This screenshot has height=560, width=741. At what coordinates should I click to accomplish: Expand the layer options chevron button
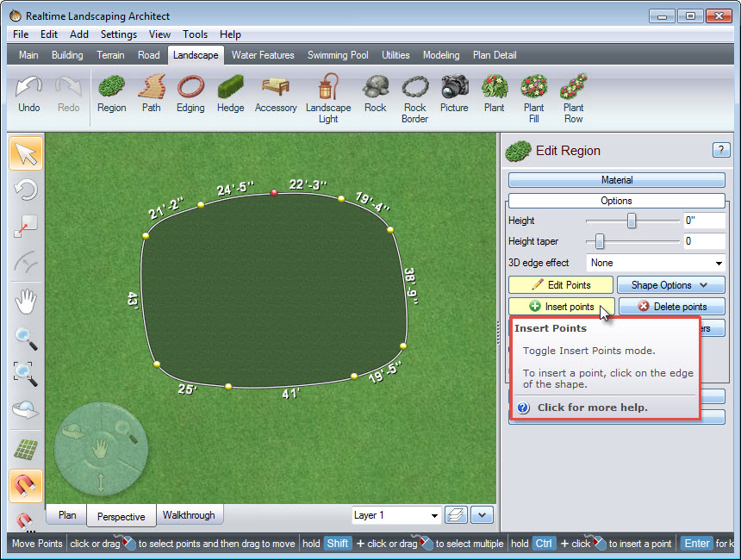click(x=482, y=515)
